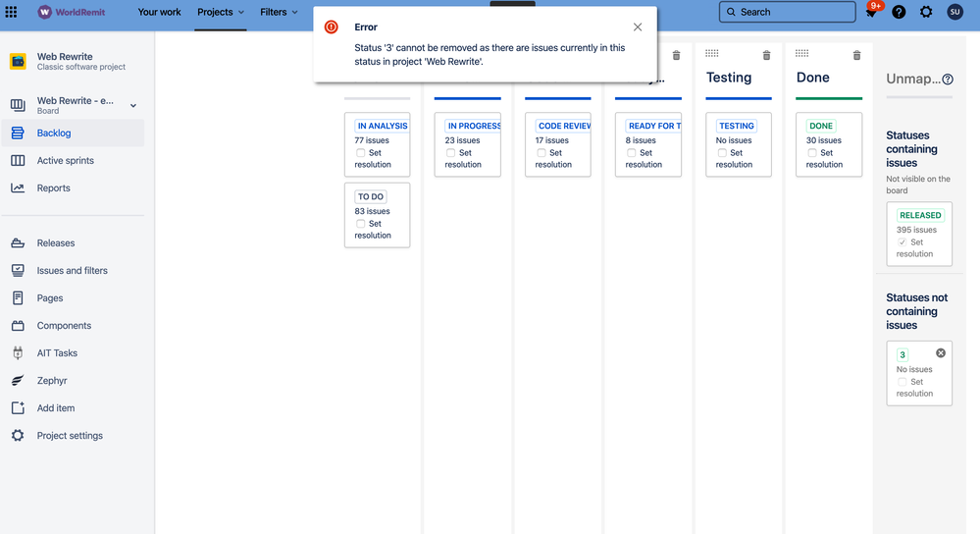Click the Zephyr feather icon
980x534 pixels.
click(18, 381)
